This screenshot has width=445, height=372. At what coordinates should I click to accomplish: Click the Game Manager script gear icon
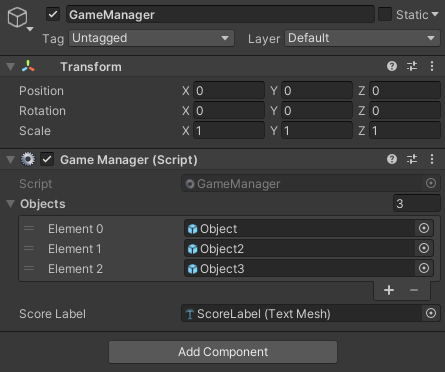(x=28, y=159)
